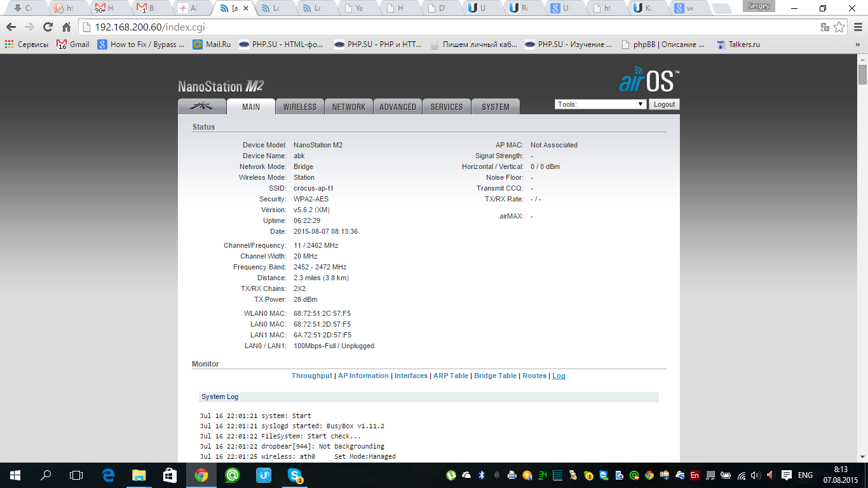The width and height of the screenshot is (868, 488).
Task: Open the ARP Table link
Action: [x=451, y=376]
